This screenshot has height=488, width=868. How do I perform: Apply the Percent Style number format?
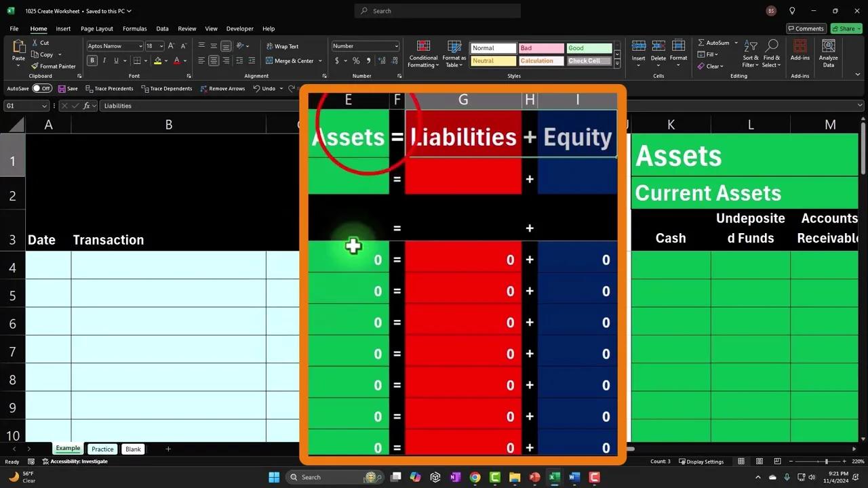click(355, 60)
